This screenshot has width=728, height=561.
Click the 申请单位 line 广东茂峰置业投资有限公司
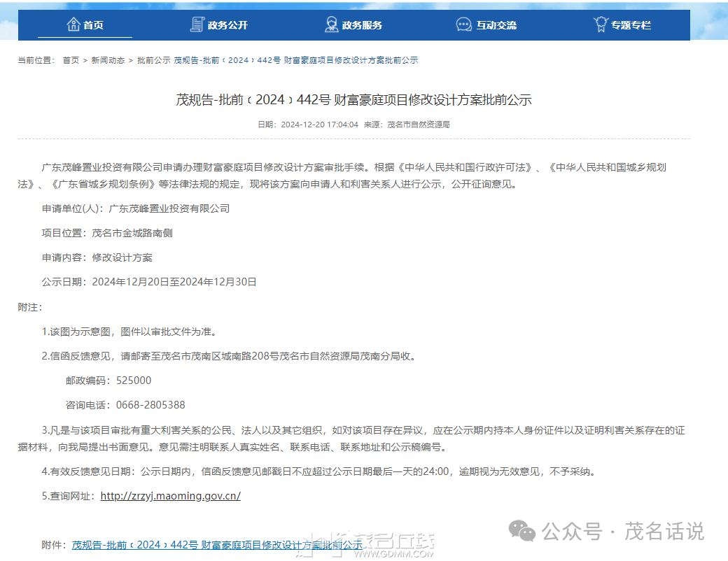point(136,209)
